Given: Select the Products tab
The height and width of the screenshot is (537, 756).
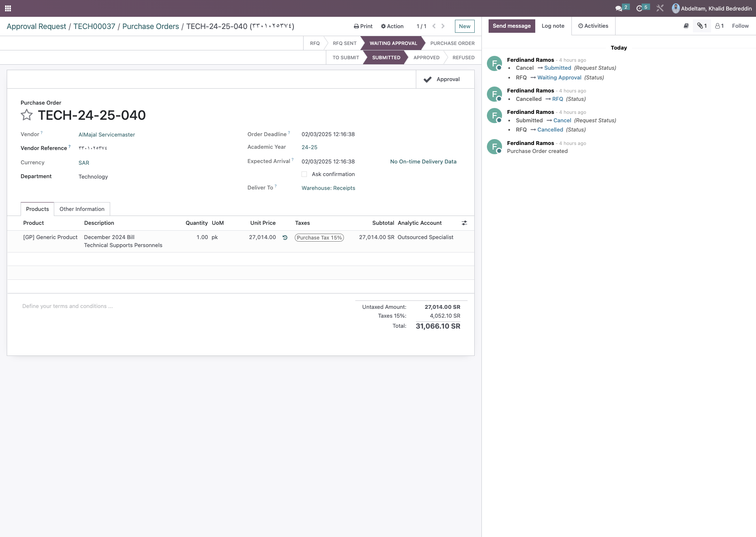Looking at the screenshot, I should pyautogui.click(x=37, y=209).
